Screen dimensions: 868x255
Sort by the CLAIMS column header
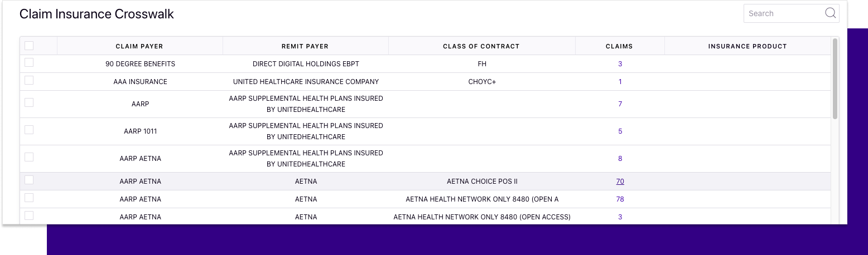tap(620, 46)
